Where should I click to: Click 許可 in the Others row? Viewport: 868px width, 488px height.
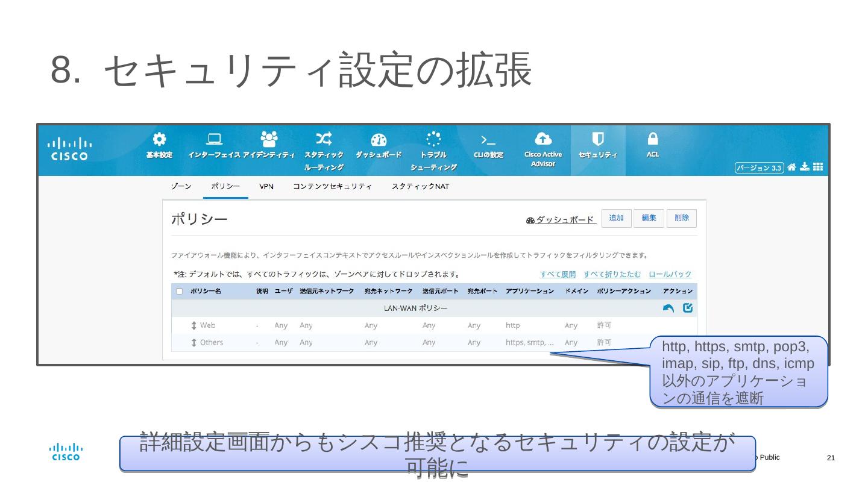[604, 343]
